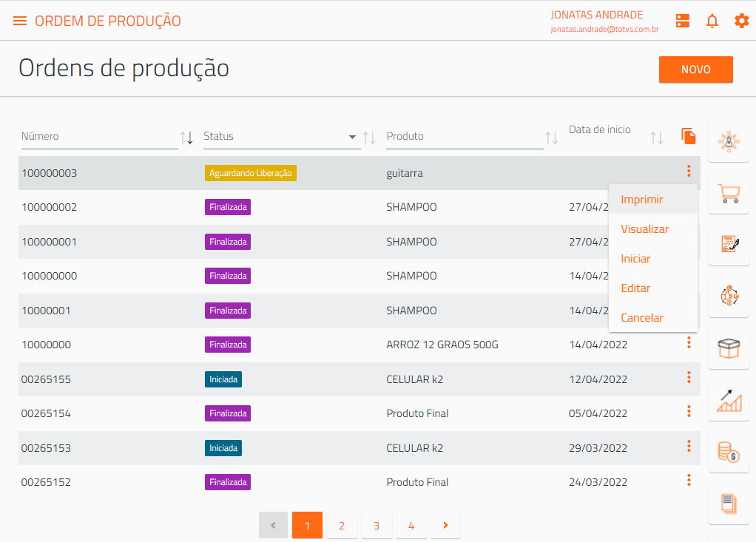Sort table by Data de inicio
Image resolution: width=756 pixels, height=542 pixels.
(x=657, y=138)
